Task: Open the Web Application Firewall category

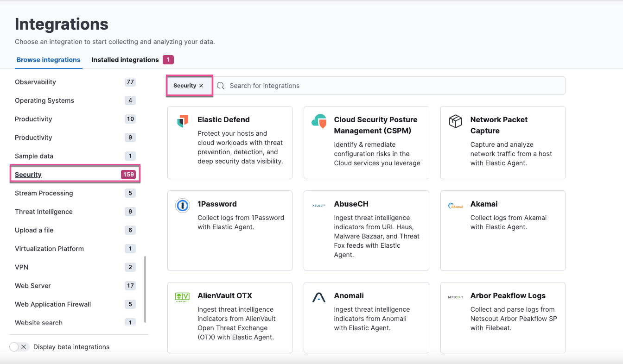Action: tap(52, 304)
